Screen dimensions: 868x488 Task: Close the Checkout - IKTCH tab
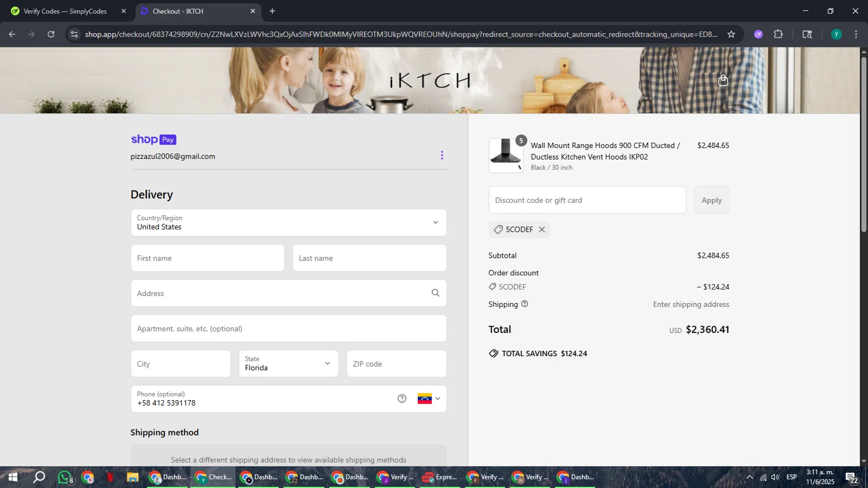[252, 11]
